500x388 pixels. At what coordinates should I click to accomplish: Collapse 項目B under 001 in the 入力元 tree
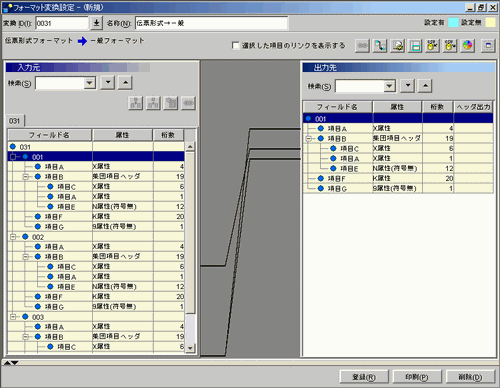[x=26, y=177]
